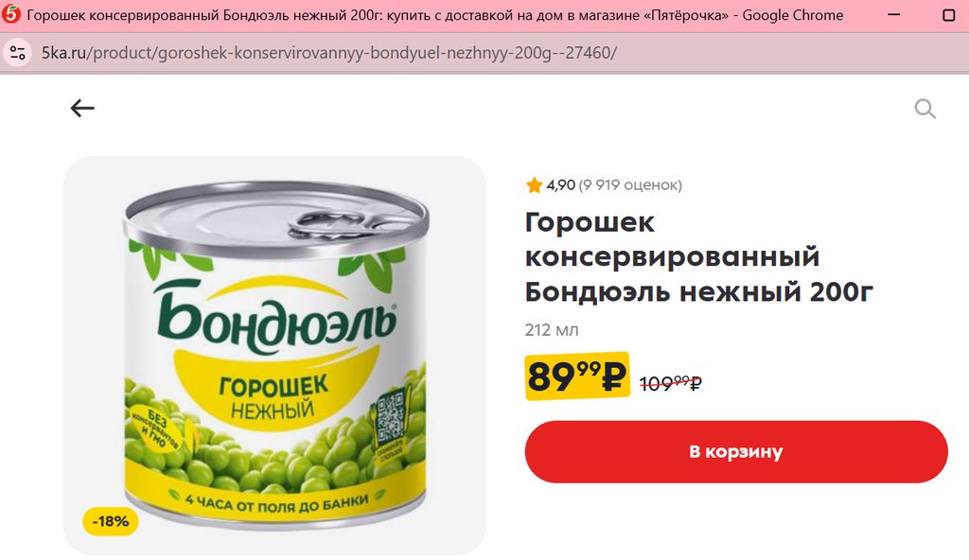Click the crossed-out 109.99₽ old price
The image size is (969, 560).
click(671, 383)
